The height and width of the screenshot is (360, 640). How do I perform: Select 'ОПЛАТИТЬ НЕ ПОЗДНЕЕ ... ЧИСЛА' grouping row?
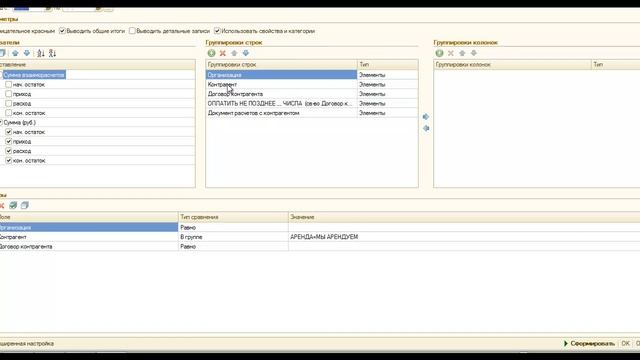coord(281,103)
